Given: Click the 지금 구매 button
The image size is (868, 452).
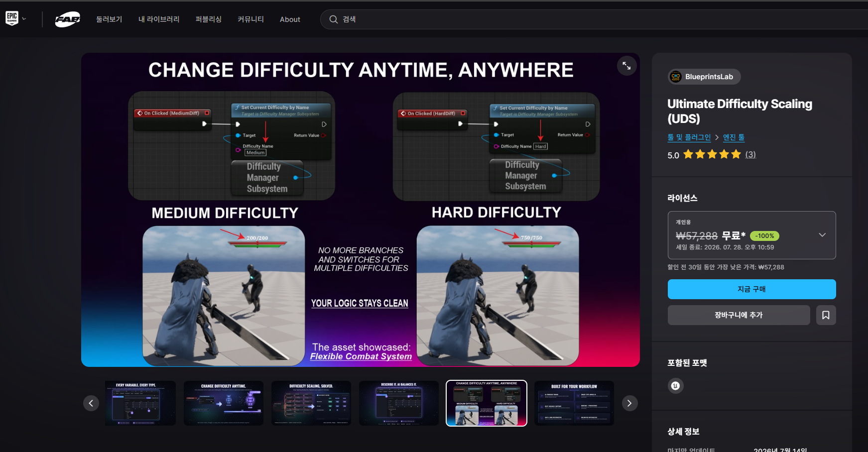Looking at the screenshot, I should pyautogui.click(x=752, y=289).
